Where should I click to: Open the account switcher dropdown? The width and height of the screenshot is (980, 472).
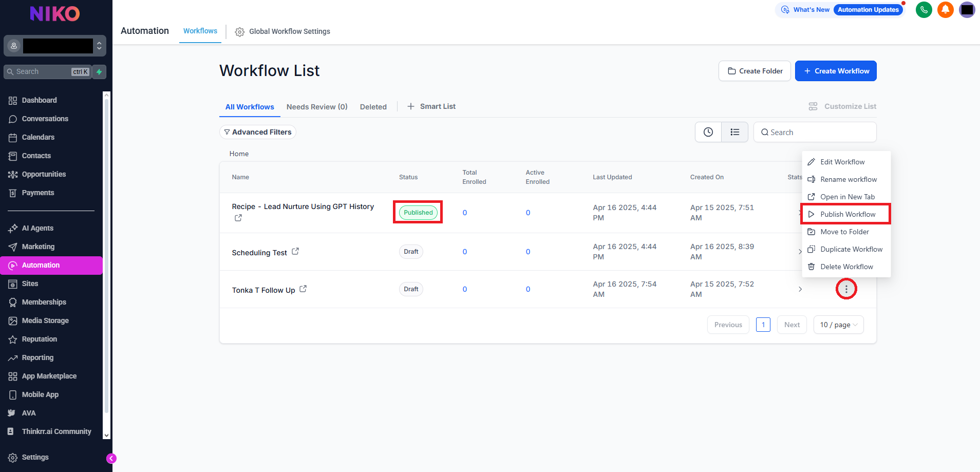coord(55,46)
